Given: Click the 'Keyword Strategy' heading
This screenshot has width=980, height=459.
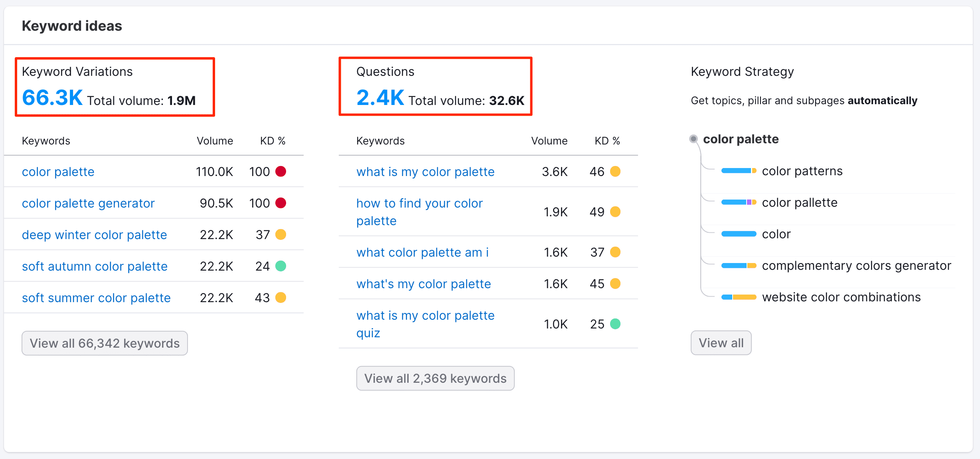Looking at the screenshot, I should pyautogui.click(x=742, y=71).
